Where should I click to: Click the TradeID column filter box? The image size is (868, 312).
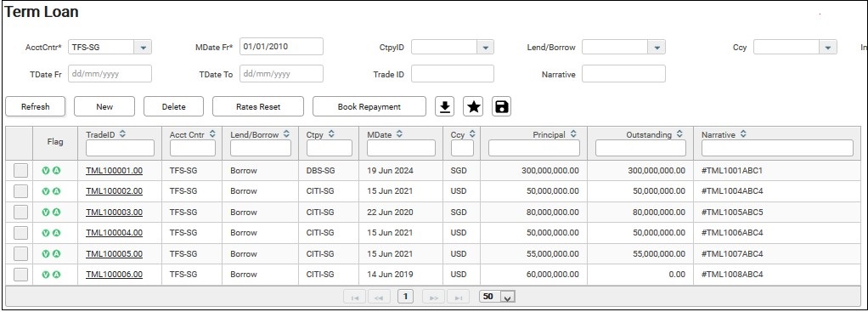click(x=120, y=148)
